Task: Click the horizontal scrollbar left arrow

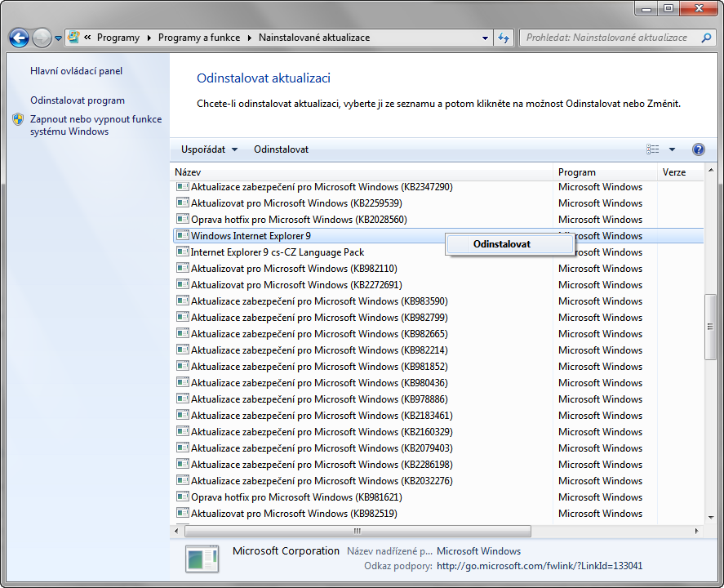Action: 176,531
